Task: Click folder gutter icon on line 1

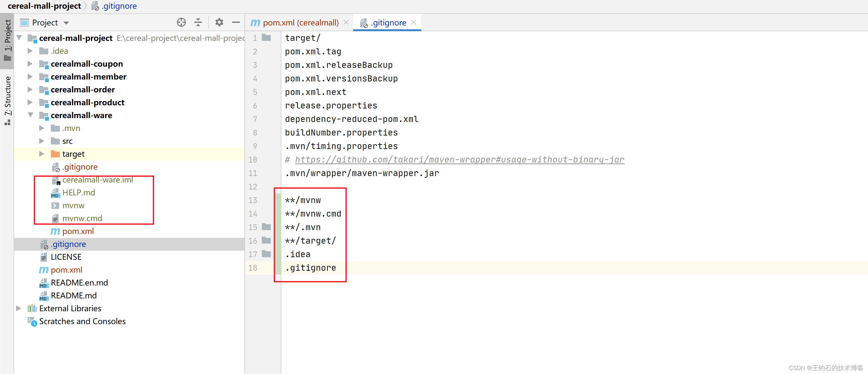Action: (x=266, y=38)
